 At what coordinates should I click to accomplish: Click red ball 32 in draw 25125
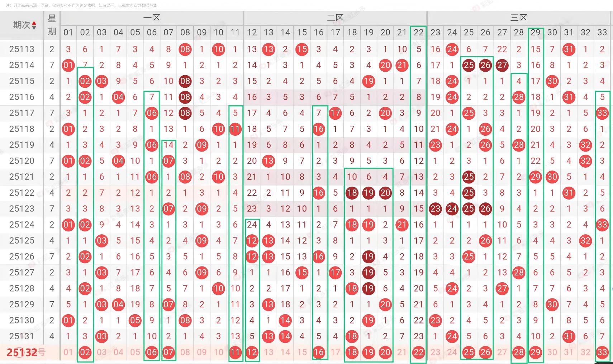tap(585, 240)
